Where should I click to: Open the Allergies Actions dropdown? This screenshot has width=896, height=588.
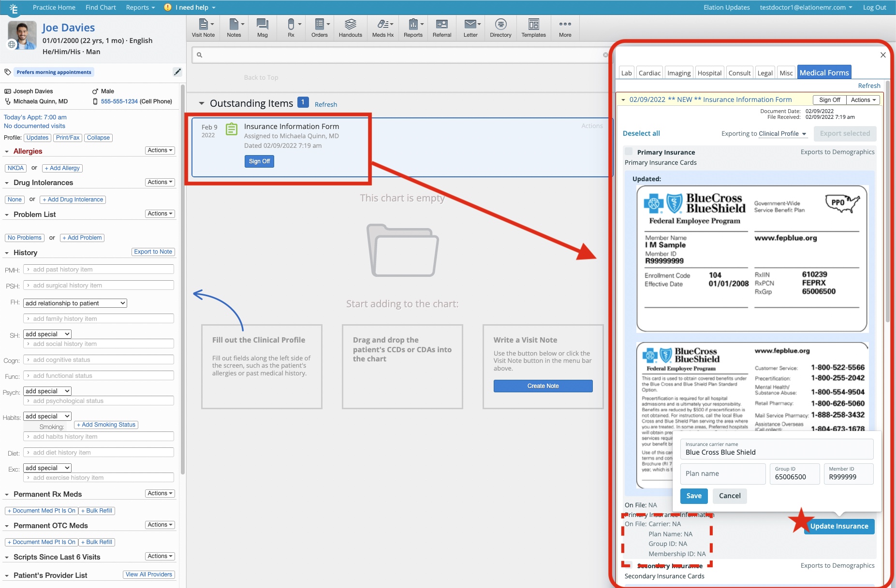[160, 151]
